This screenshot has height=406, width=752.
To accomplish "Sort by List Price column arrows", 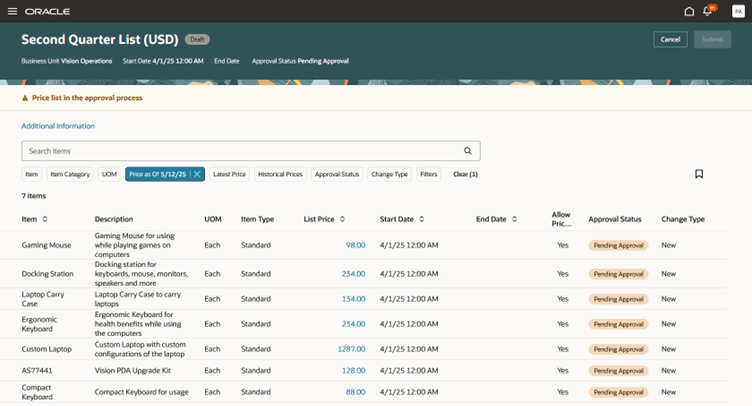I will (342, 219).
